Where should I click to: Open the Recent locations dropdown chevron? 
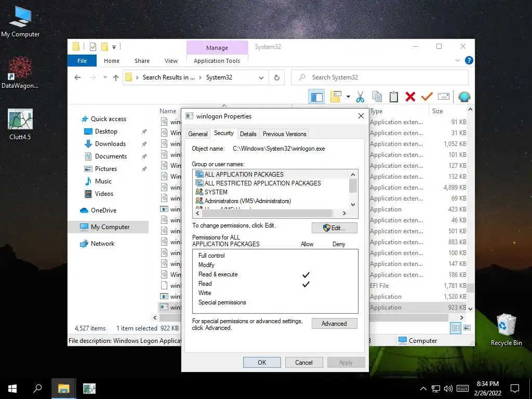click(105, 77)
